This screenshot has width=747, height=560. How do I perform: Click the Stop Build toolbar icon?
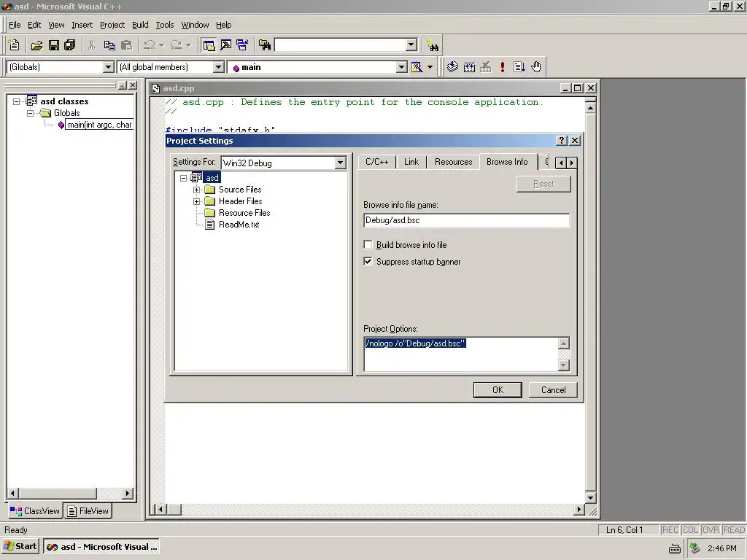click(485, 67)
